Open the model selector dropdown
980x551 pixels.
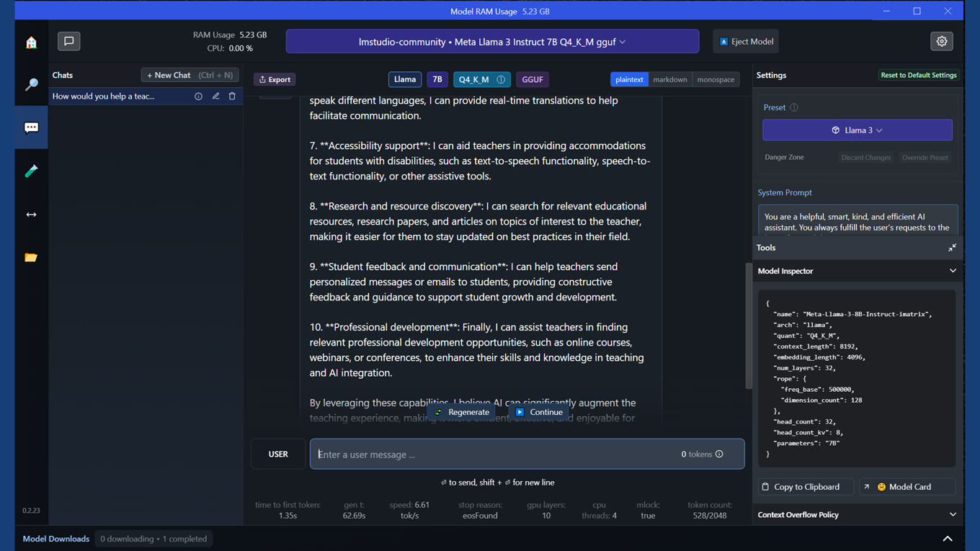tap(492, 42)
